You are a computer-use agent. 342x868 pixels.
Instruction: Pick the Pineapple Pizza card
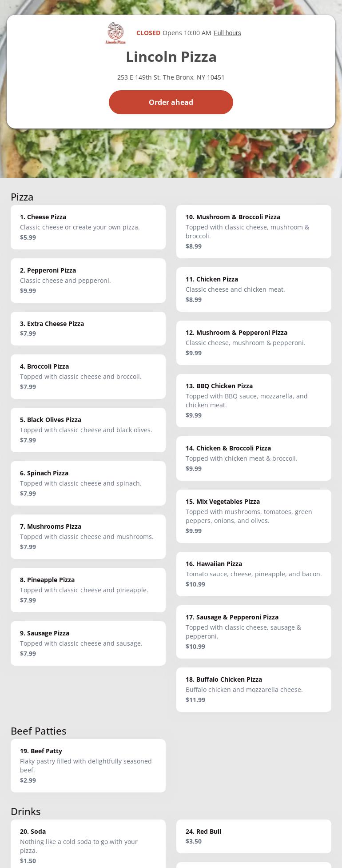[x=88, y=590]
